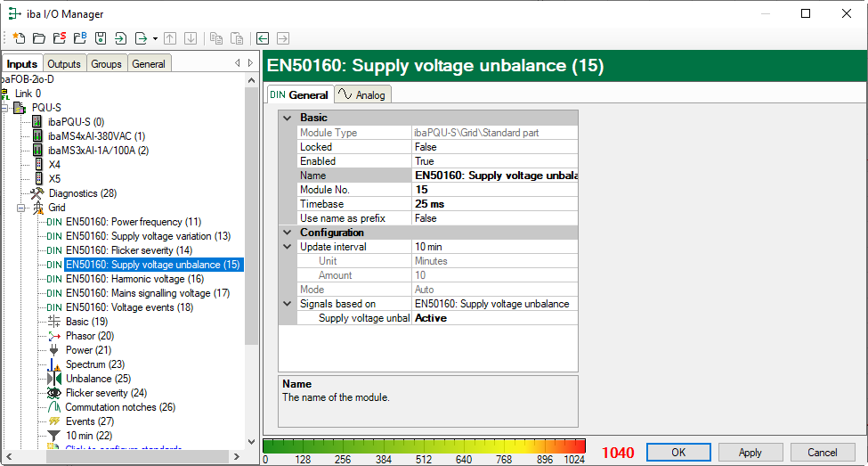
Task: Click the green back arrow toolbar icon
Action: (x=263, y=38)
